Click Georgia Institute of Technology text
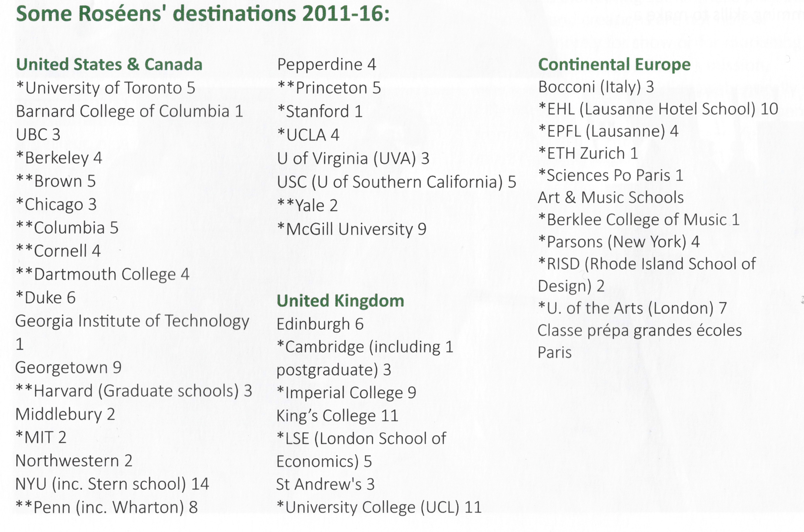The width and height of the screenshot is (804, 532). tap(132, 321)
